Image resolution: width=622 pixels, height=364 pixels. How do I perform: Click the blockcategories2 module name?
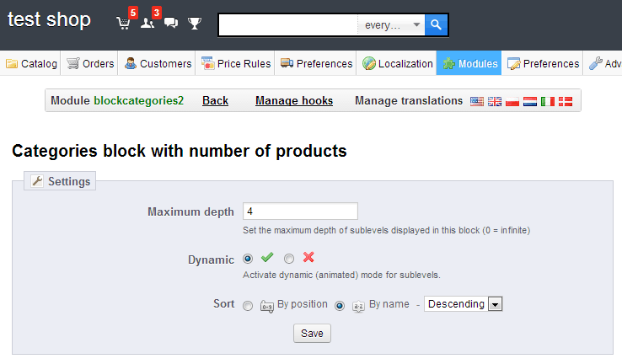[x=139, y=101]
